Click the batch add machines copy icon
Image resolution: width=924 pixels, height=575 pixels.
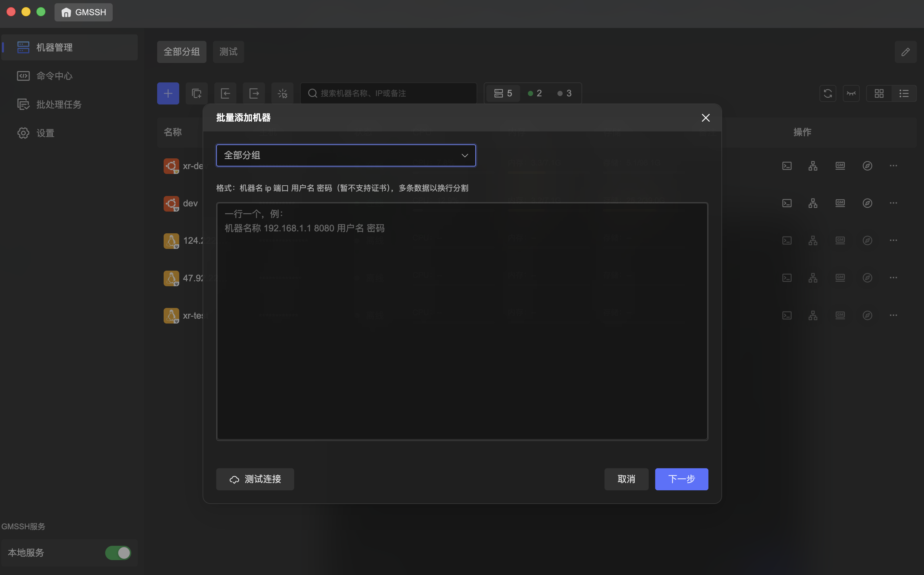tap(196, 93)
